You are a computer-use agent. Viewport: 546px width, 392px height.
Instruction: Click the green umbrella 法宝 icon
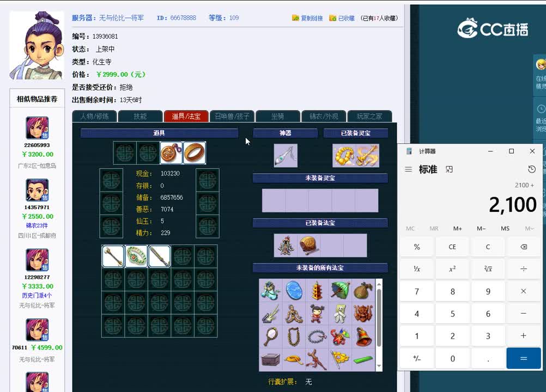(x=340, y=290)
